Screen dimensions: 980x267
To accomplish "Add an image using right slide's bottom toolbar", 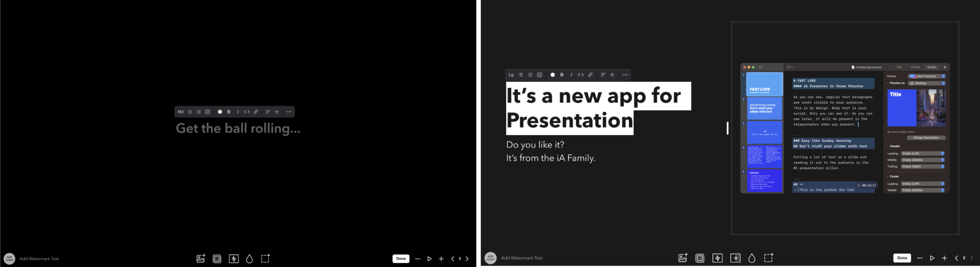I will (x=683, y=258).
